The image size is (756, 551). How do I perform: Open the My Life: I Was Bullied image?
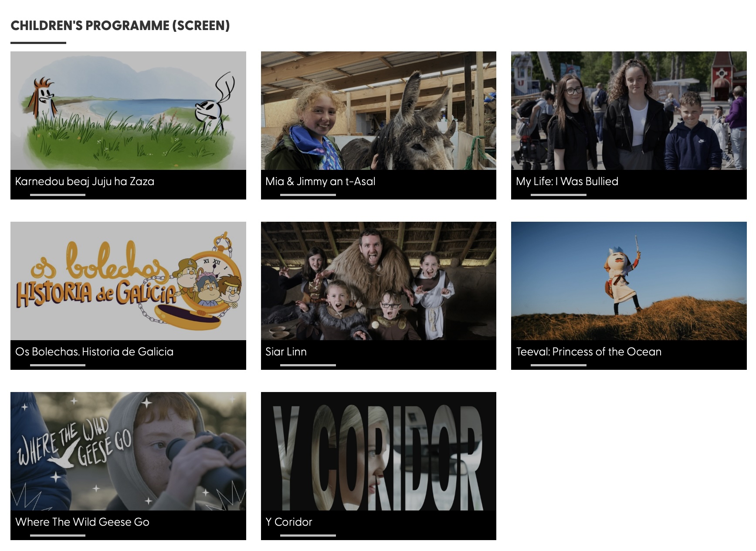(628, 111)
